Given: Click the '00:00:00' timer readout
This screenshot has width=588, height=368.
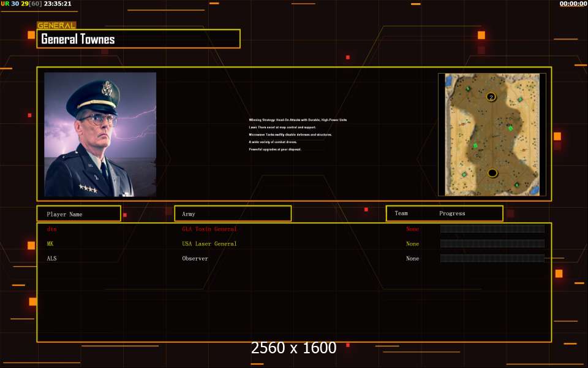Looking at the screenshot, I should coord(573,4).
